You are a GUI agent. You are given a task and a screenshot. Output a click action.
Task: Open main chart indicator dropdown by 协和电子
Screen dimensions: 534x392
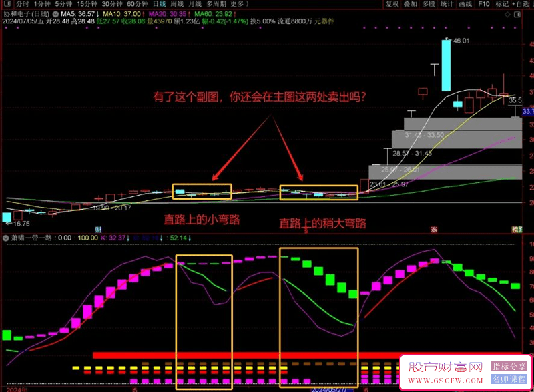(x=55, y=14)
